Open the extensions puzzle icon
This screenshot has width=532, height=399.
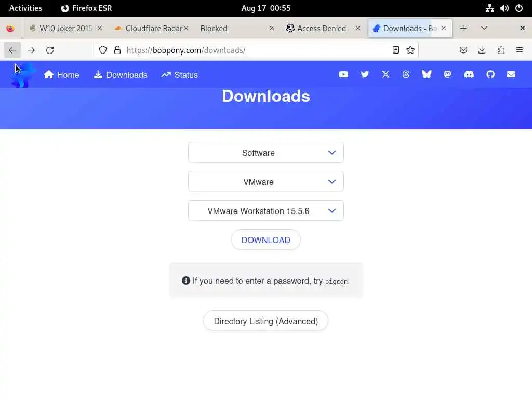tap(501, 50)
